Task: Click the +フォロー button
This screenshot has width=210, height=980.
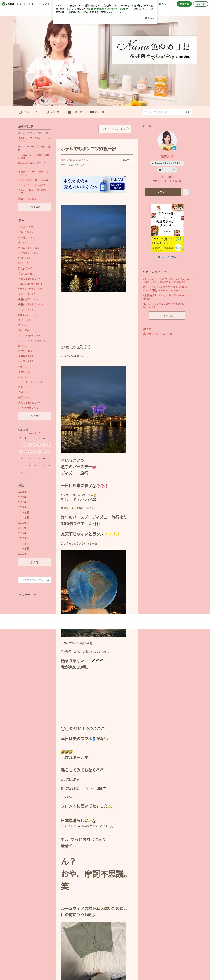Action: (x=163, y=192)
